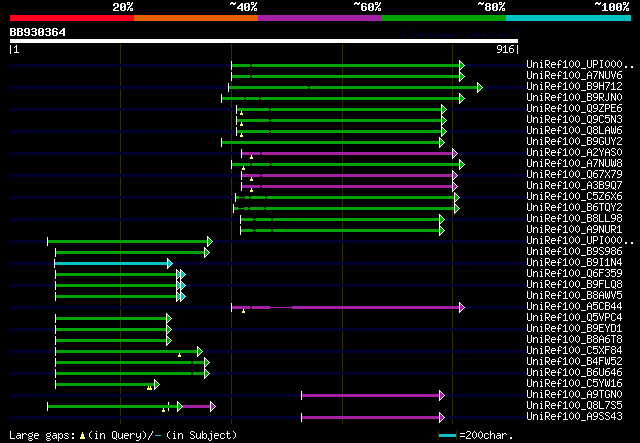Image resolution: width=640 pixels, height=443 pixels.
Task: Open hit UniRef100_B9GUY2
Action: pyautogui.click(x=574, y=142)
